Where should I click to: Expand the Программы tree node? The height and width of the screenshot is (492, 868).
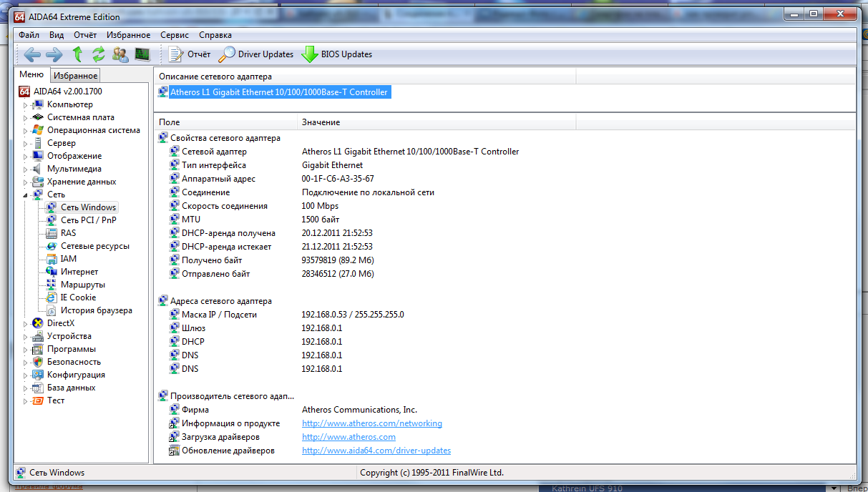25,350
